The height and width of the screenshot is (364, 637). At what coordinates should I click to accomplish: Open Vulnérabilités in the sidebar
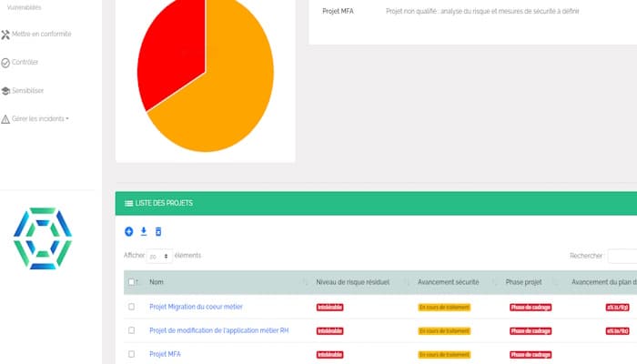[x=24, y=7]
